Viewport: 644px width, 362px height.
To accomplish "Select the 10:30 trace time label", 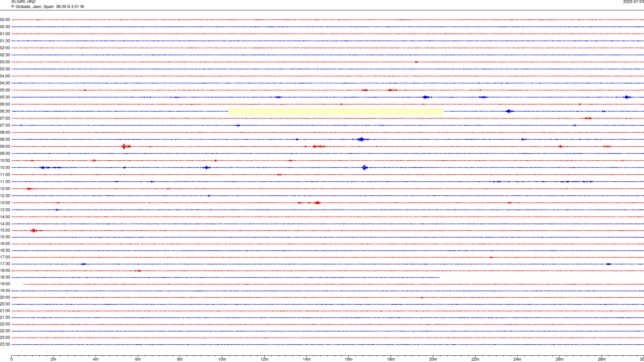I will [5, 168].
